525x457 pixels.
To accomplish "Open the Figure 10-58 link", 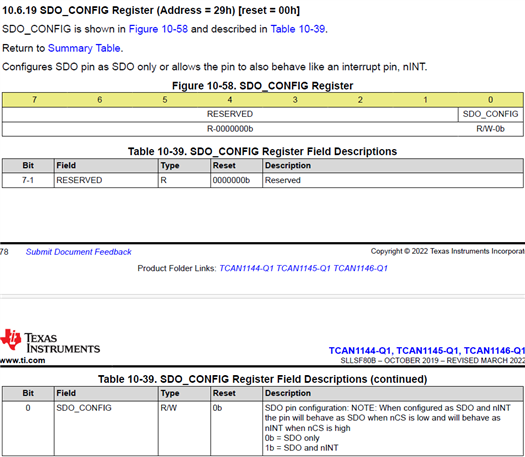I will point(158,29).
